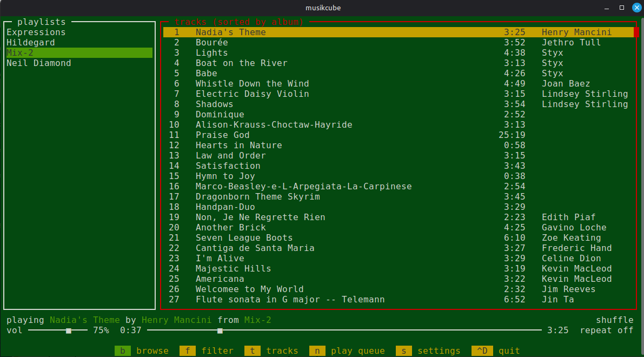This screenshot has height=357, width=644.
Task: Open the browse view shortcut
Action: tap(142, 351)
